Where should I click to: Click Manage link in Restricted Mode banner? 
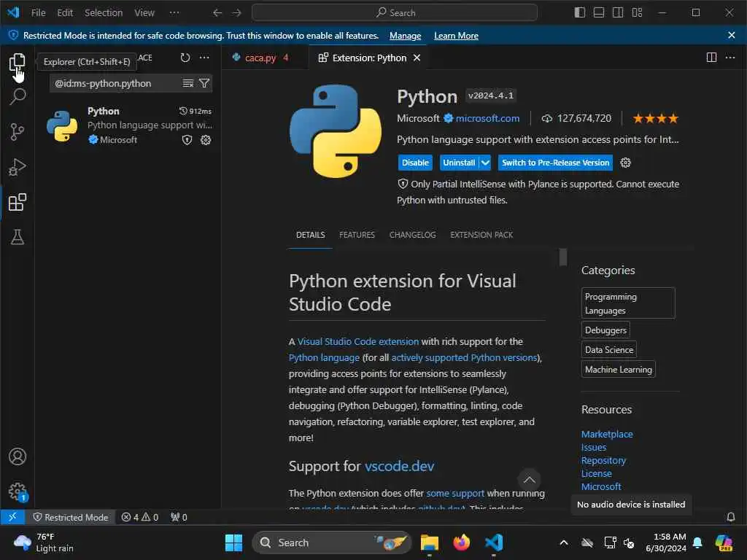(x=405, y=36)
